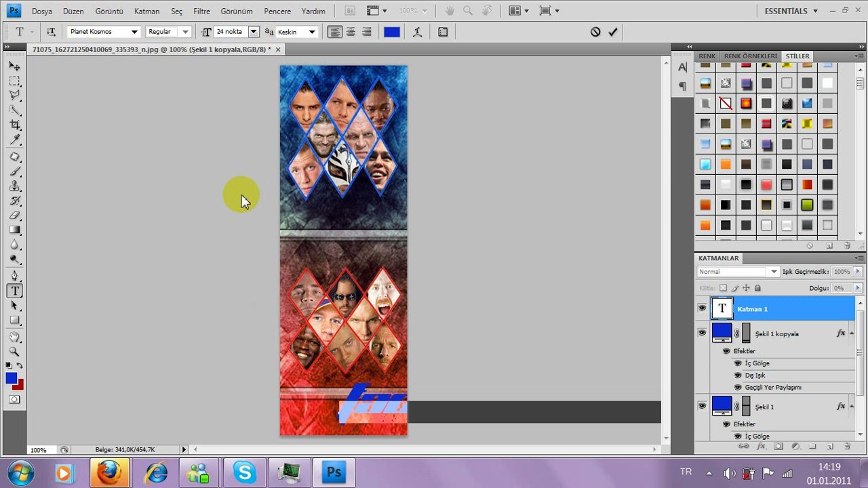The image size is (868, 488).
Task: Open the Düzen menu
Action: (x=73, y=11)
